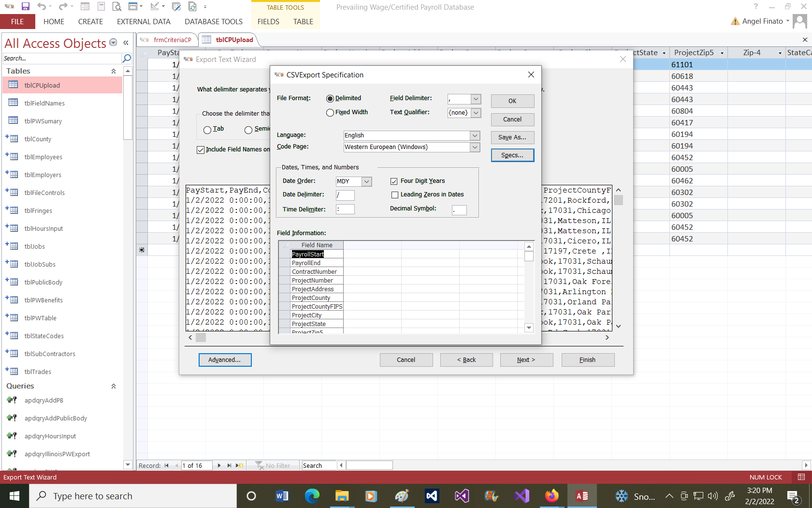Click the Save As... button
Viewport: 812px width, 508px height.
[512, 137]
